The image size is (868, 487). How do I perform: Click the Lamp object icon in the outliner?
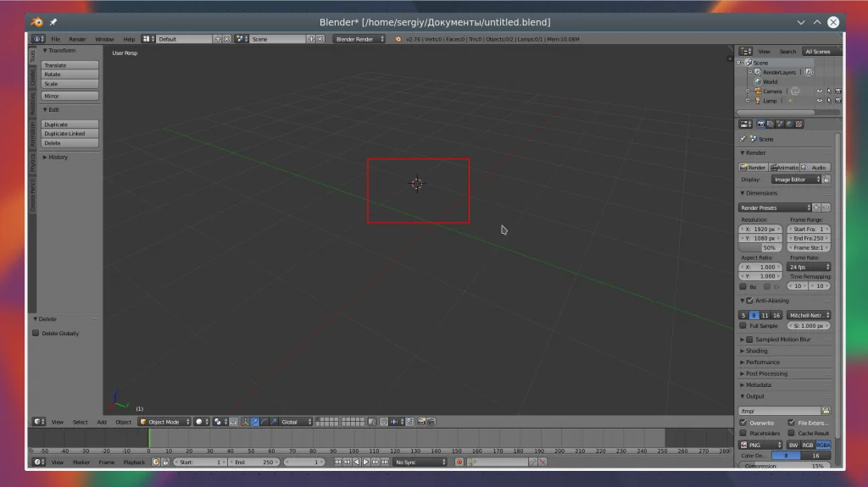coord(756,101)
